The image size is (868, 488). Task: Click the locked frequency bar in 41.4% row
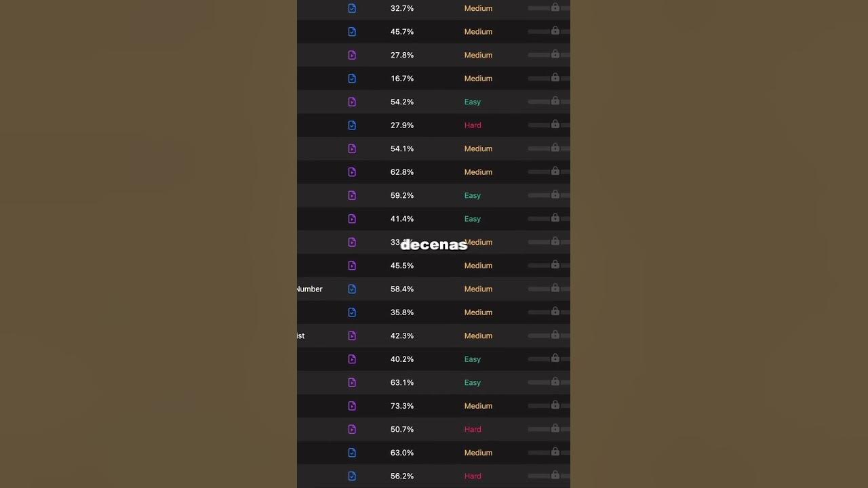click(x=549, y=218)
